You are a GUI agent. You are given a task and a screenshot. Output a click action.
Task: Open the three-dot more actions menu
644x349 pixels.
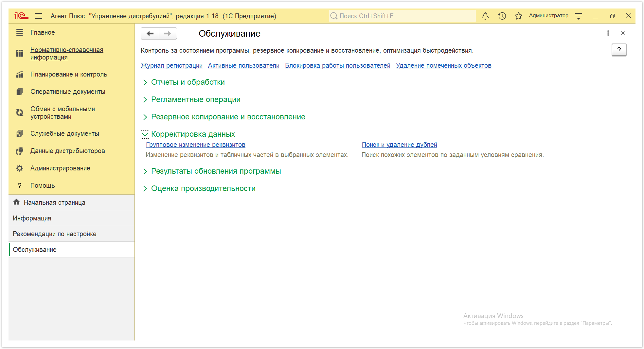[608, 33]
